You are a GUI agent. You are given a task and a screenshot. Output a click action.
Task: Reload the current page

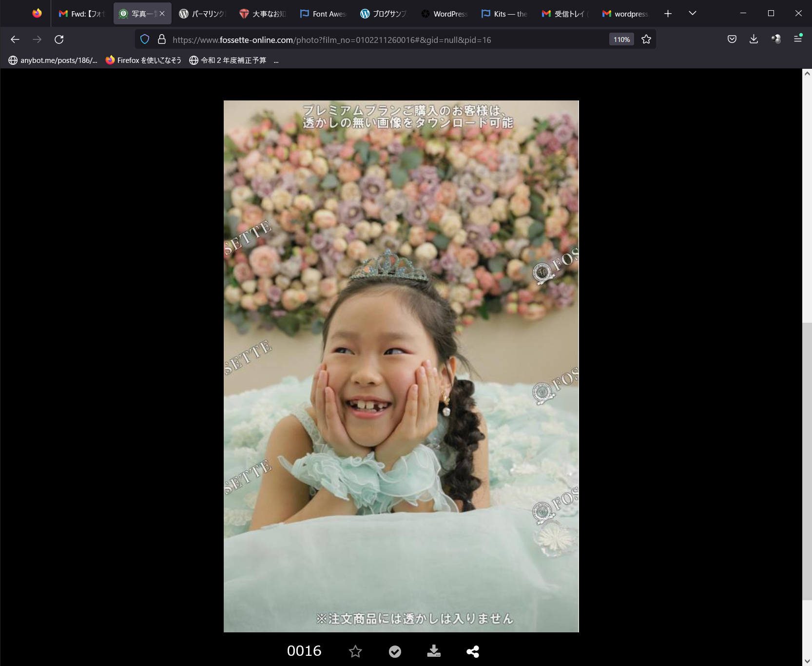coord(59,39)
